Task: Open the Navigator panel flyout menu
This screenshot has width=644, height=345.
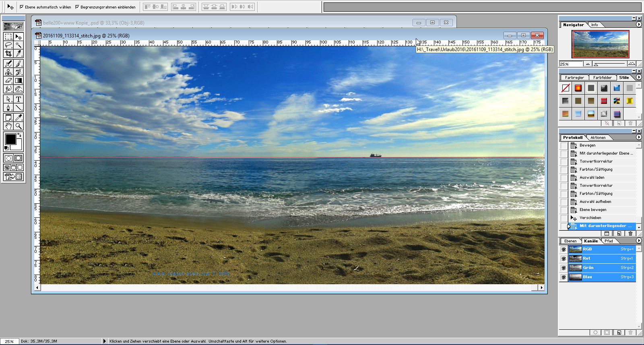Action: [638, 25]
